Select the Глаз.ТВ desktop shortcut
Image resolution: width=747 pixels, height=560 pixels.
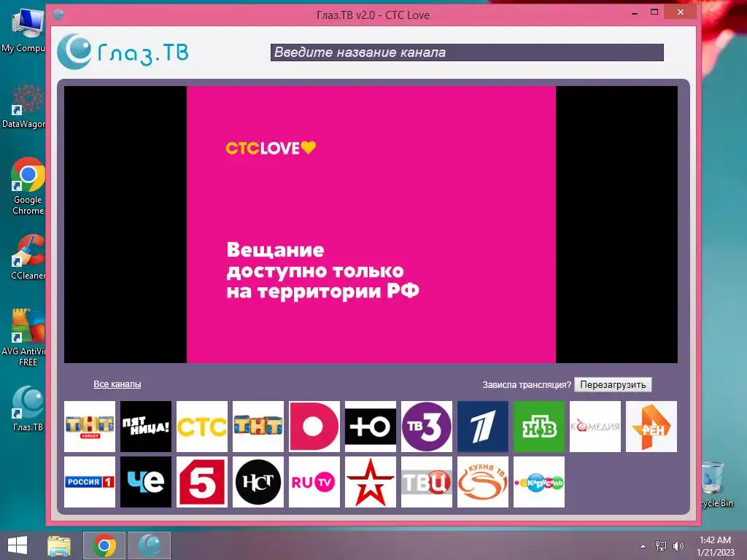[x=28, y=408]
